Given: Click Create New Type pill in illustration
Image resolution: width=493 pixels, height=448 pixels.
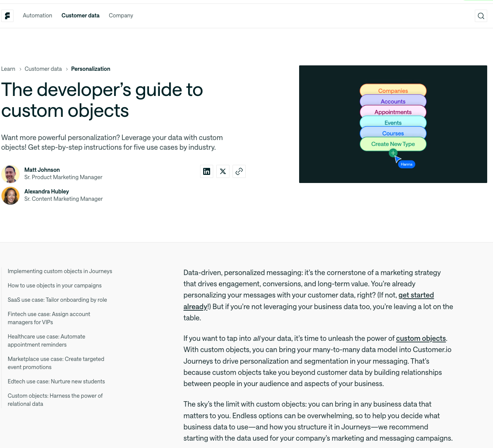Looking at the screenshot, I should (x=393, y=144).
